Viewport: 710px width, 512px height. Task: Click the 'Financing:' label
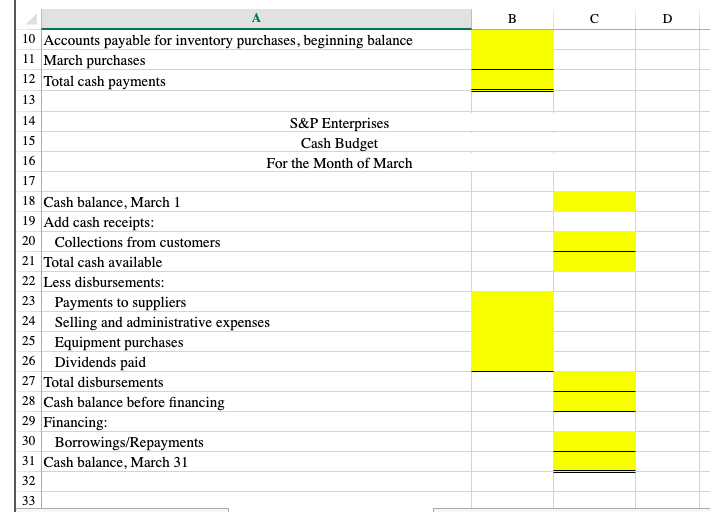75,422
